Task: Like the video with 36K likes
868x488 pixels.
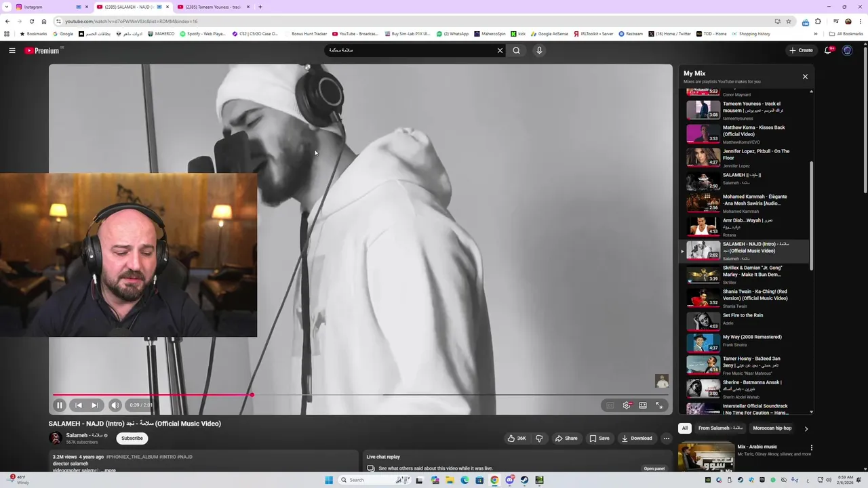Action: point(517,439)
